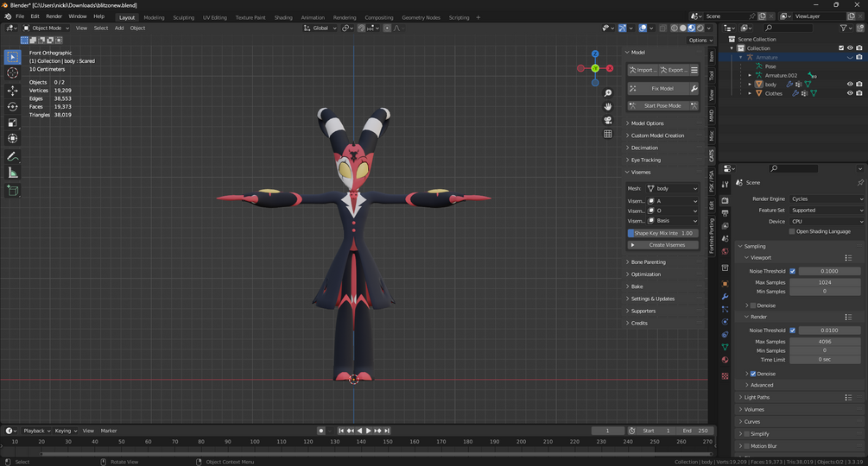Click the Fix Model button
The height and width of the screenshot is (466, 868).
pyautogui.click(x=658, y=88)
